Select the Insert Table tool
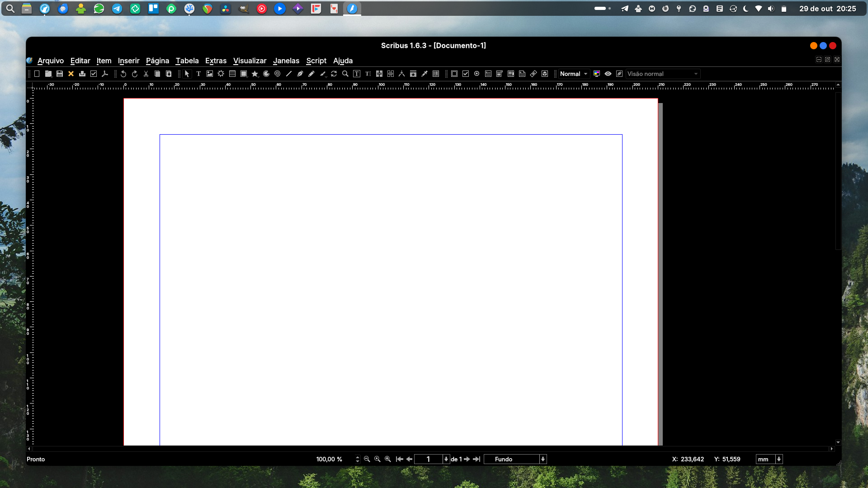Screen dimensions: 868x488 click(232, 74)
